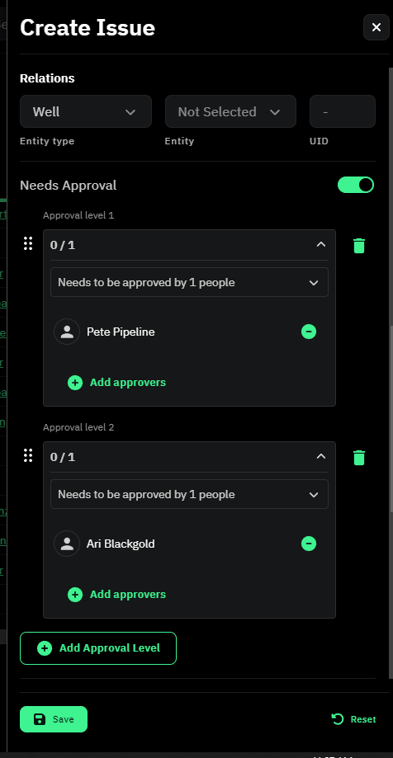This screenshot has width=393, height=758.
Task: Delete Approval level 1 with trash icon
Action: (x=359, y=246)
